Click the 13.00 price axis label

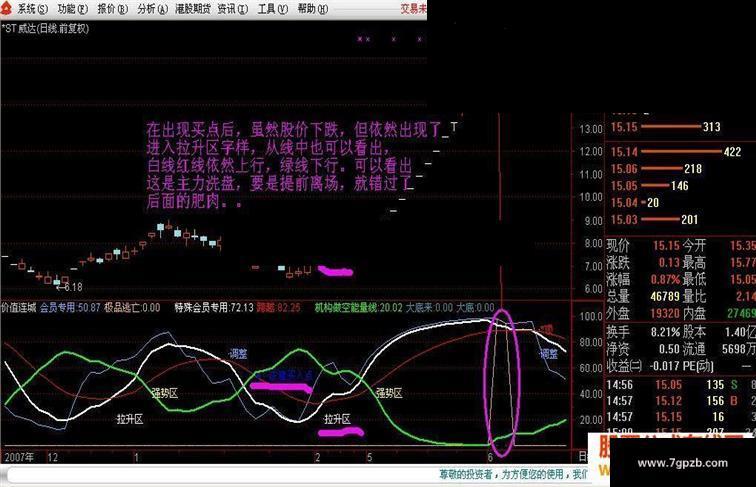[x=591, y=129]
